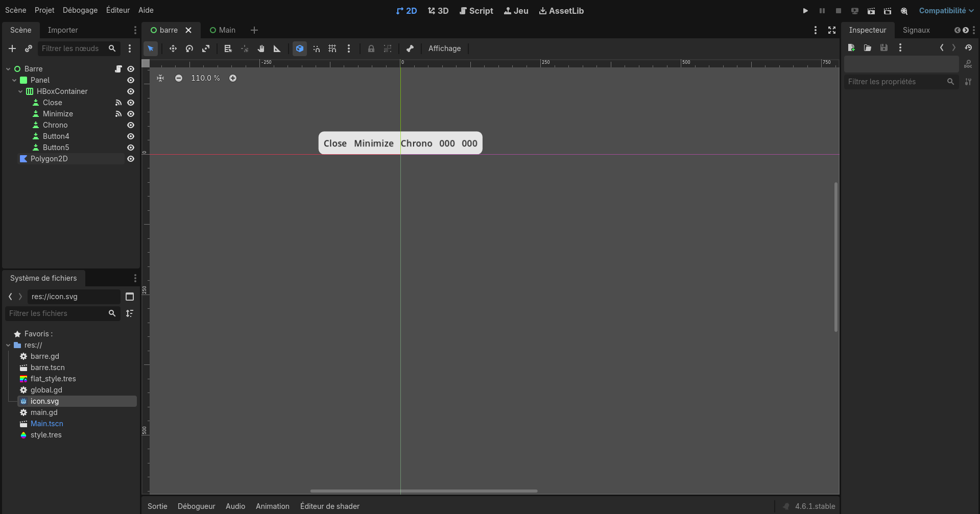
Task: Open the Sortie bottom panel
Action: point(157,506)
